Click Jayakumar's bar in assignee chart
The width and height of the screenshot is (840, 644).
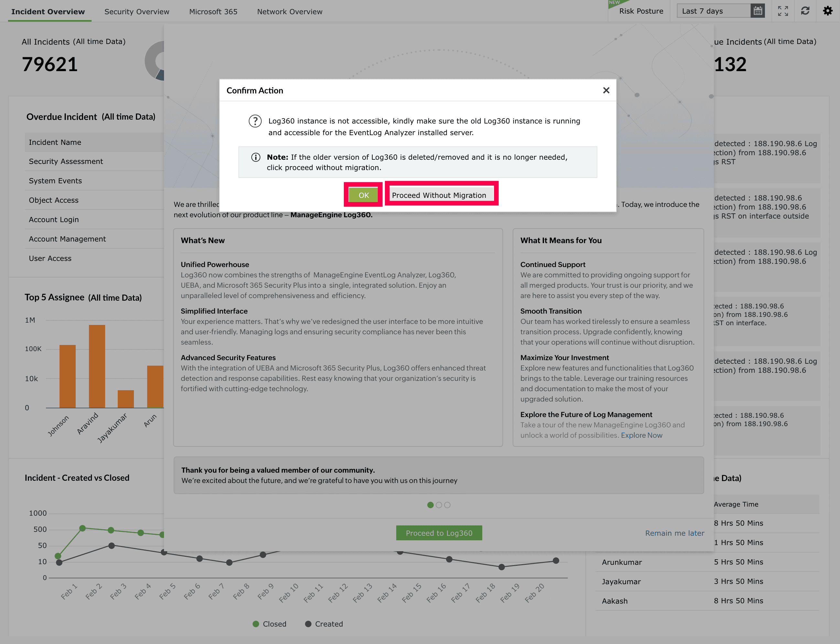click(126, 399)
